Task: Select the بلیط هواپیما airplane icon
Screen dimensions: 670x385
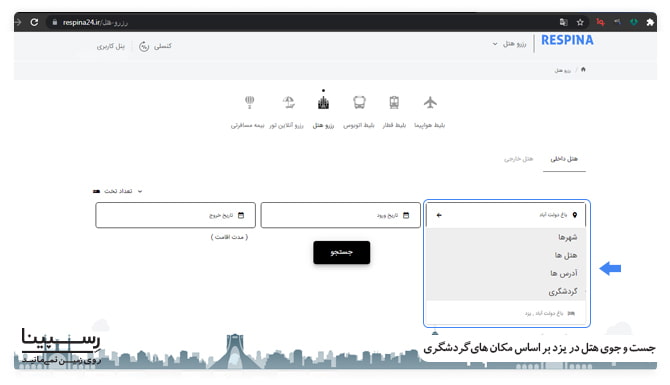Action: click(x=430, y=103)
